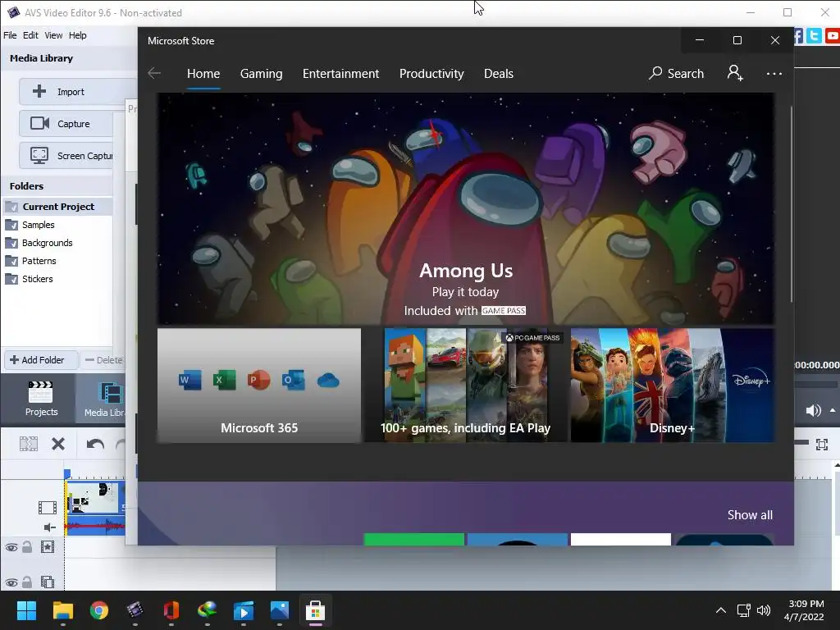Open the Help menu in AVS
Viewport: 840px width, 630px height.
(78, 35)
